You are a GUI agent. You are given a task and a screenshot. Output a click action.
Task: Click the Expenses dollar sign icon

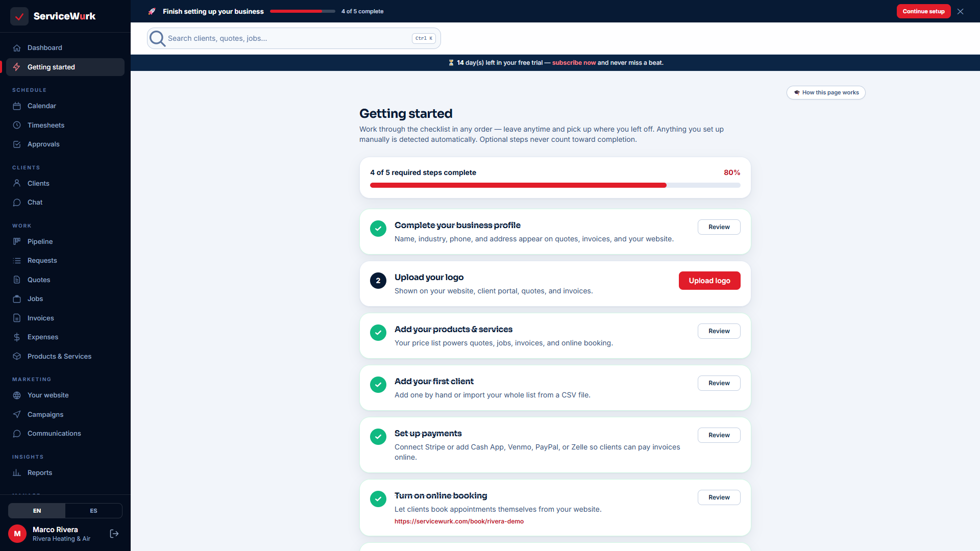click(17, 337)
